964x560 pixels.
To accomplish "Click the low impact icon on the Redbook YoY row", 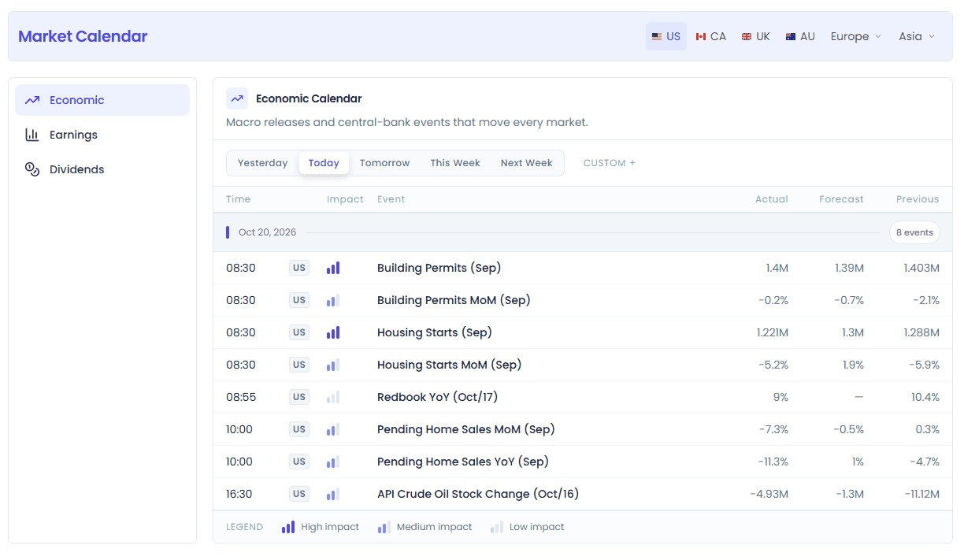I will click(333, 397).
